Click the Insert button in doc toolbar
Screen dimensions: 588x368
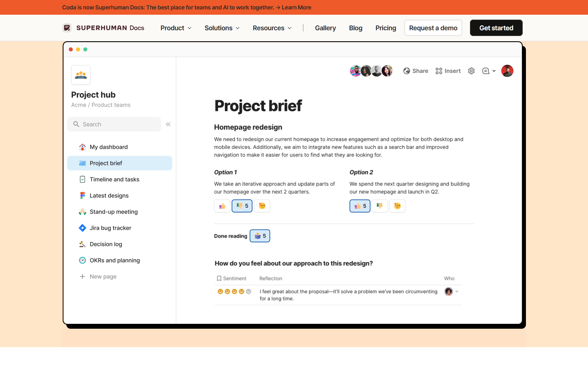click(x=448, y=71)
